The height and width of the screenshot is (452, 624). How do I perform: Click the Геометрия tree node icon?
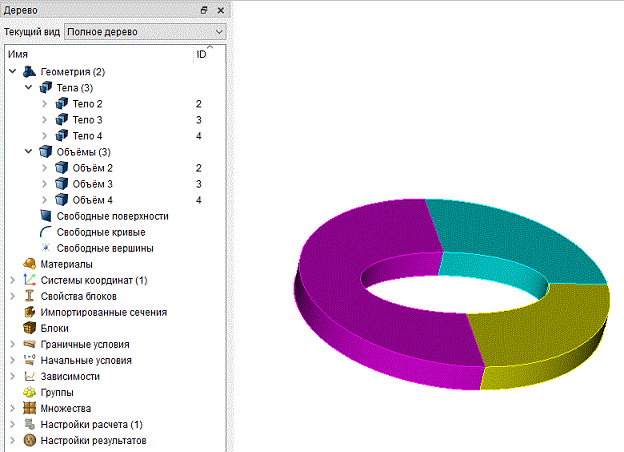point(29,72)
